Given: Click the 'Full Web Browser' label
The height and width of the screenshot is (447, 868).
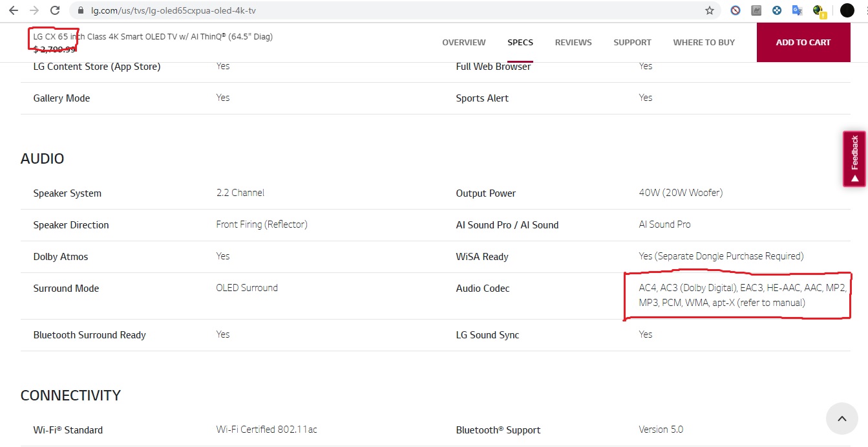Looking at the screenshot, I should (493, 67).
